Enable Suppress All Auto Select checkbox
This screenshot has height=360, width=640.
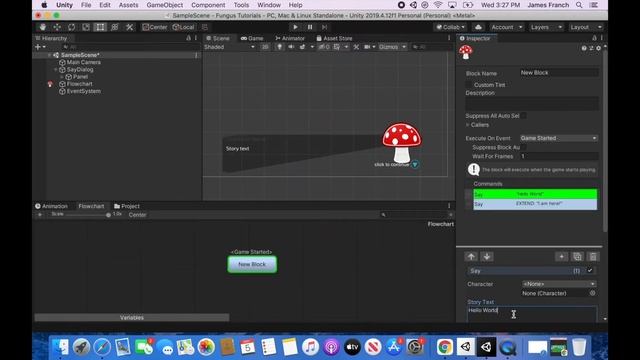pos(524,116)
